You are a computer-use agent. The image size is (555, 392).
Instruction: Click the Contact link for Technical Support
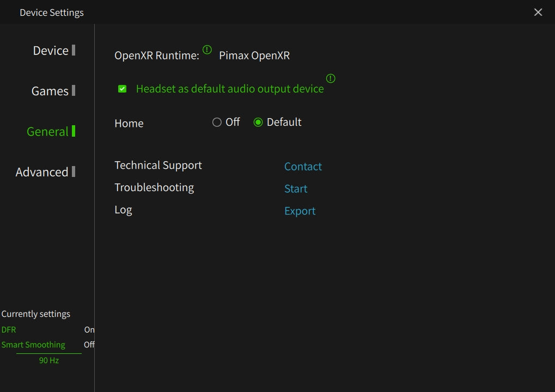[303, 167]
